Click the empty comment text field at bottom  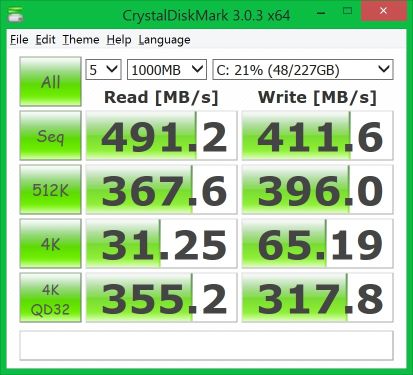tap(207, 346)
